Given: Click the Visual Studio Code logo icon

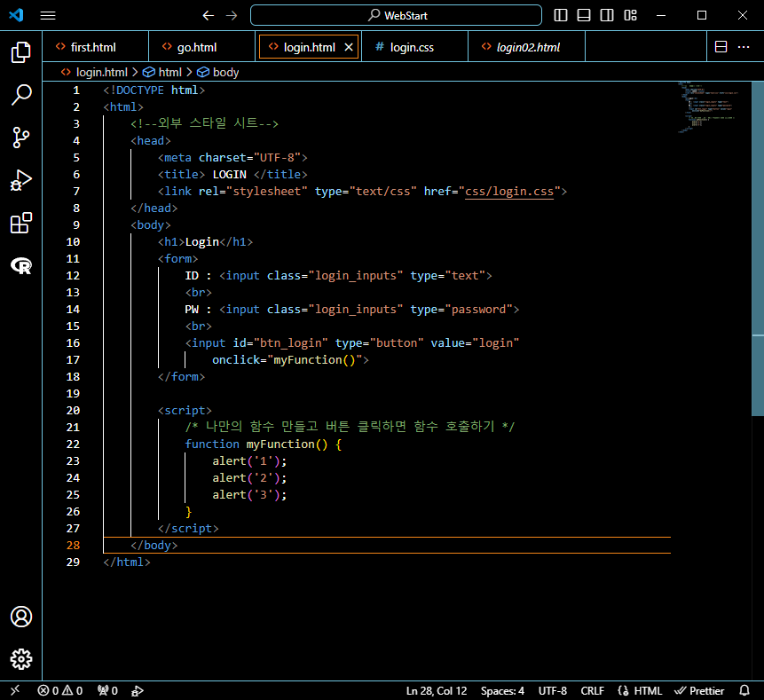Looking at the screenshot, I should pyautogui.click(x=16, y=15).
